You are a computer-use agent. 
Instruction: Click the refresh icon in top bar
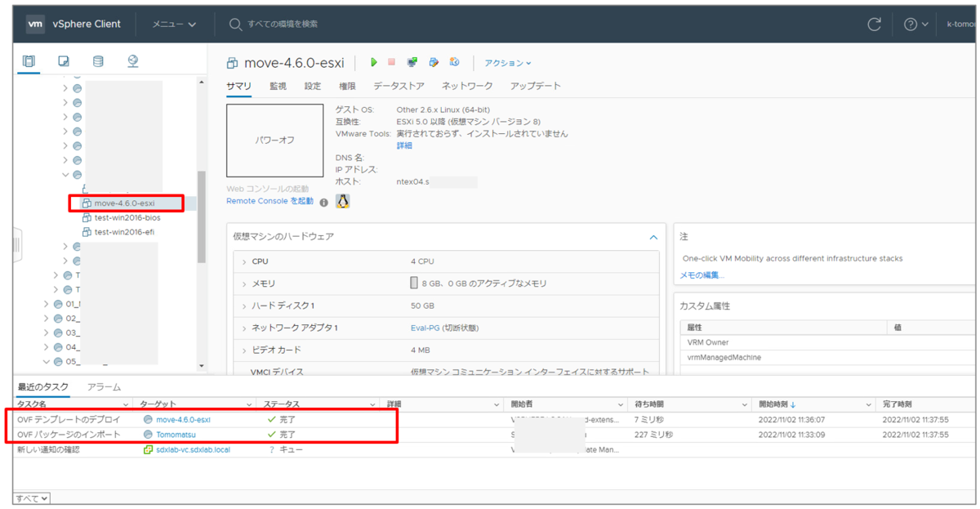(874, 25)
